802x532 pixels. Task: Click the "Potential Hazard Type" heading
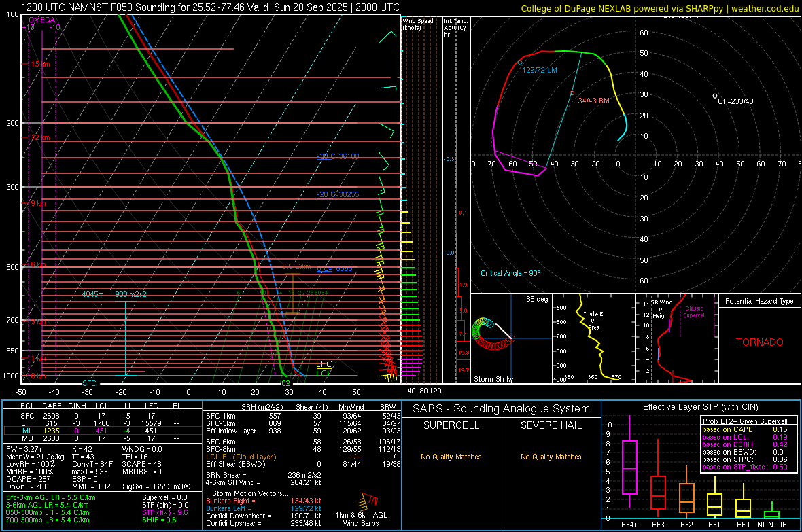[760, 301]
